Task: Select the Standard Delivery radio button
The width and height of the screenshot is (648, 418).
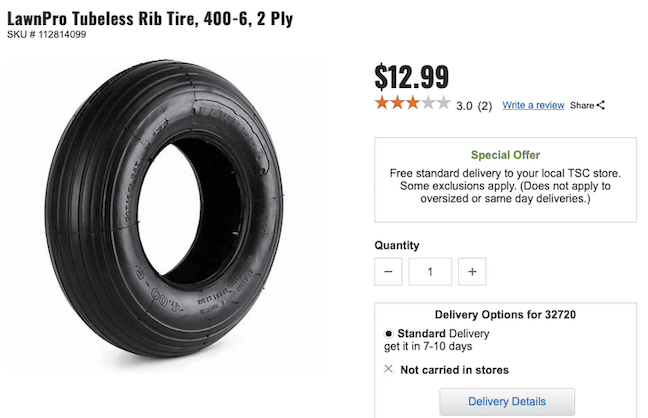Action: pyautogui.click(x=388, y=333)
